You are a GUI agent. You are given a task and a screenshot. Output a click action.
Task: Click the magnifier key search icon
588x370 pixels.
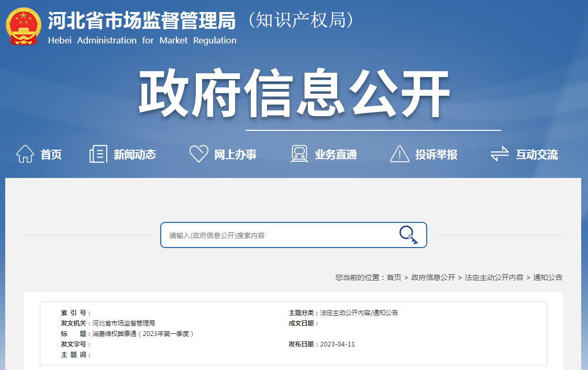pyautogui.click(x=408, y=235)
